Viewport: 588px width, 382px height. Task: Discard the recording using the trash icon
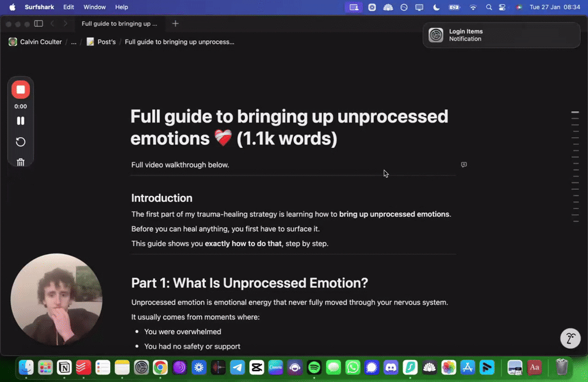pos(21,162)
